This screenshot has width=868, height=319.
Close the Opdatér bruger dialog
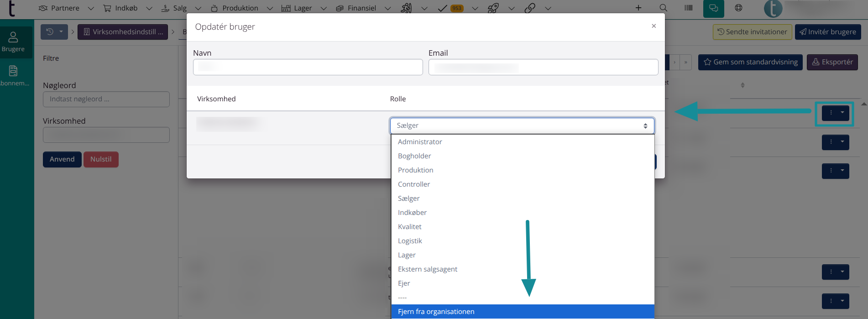[654, 26]
